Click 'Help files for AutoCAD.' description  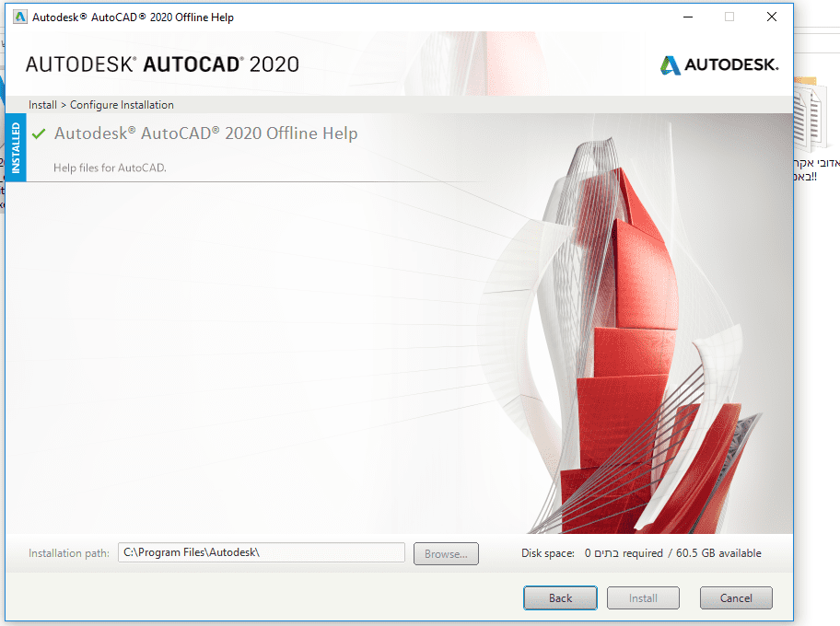pyautogui.click(x=110, y=168)
